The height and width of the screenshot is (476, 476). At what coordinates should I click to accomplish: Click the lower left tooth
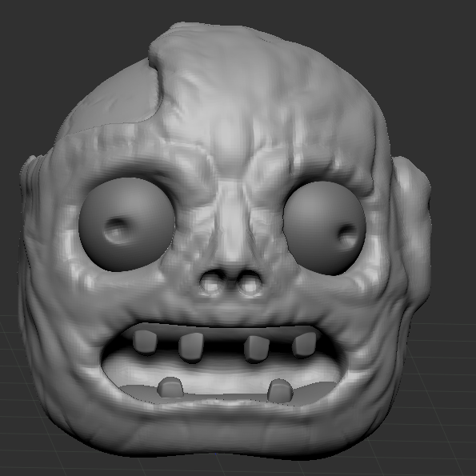[x=170, y=387]
